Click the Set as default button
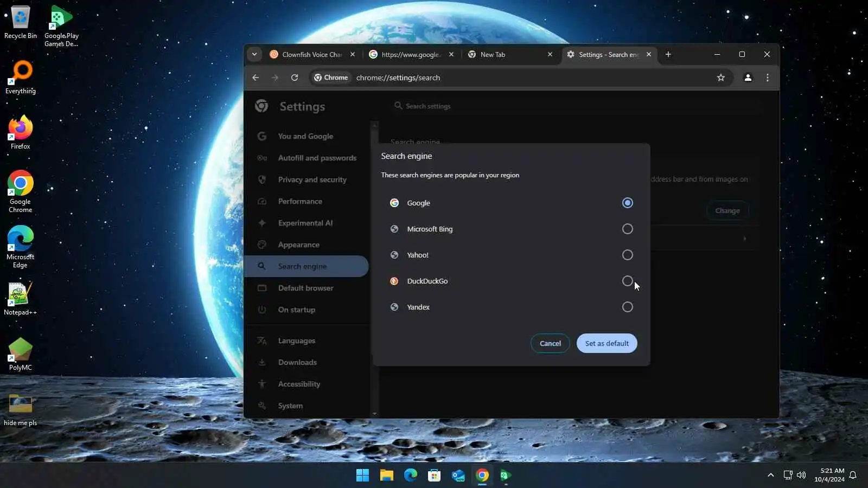 (x=607, y=343)
